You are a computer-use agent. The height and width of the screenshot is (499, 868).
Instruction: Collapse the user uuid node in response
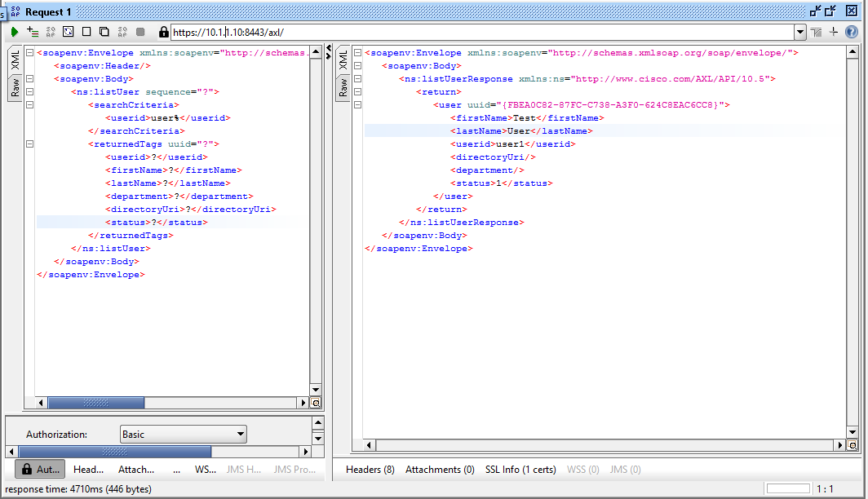357,105
